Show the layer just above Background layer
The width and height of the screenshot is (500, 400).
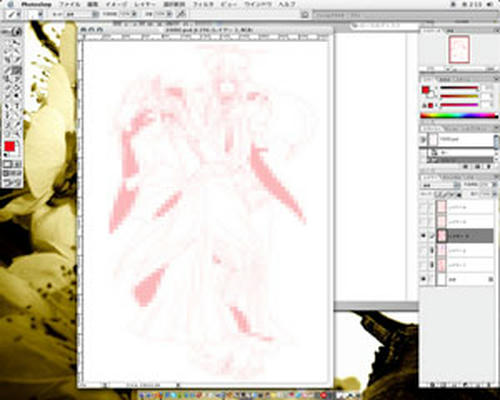423,265
